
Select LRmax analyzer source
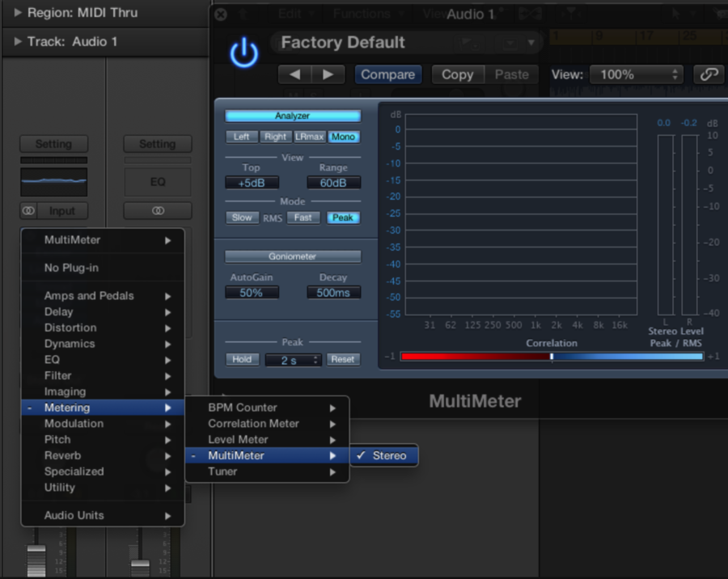pyautogui.click(x=309, y=137)
